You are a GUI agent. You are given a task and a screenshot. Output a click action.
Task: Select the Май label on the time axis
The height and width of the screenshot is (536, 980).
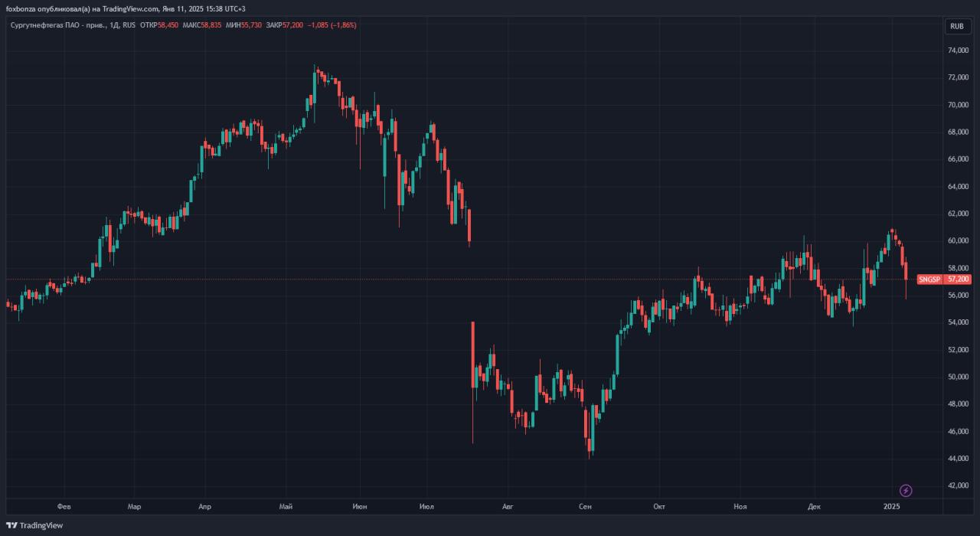pos(286,507)
